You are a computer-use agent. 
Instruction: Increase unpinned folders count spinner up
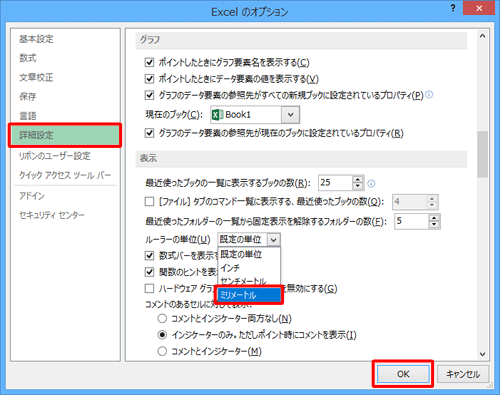tap(434, 218)
